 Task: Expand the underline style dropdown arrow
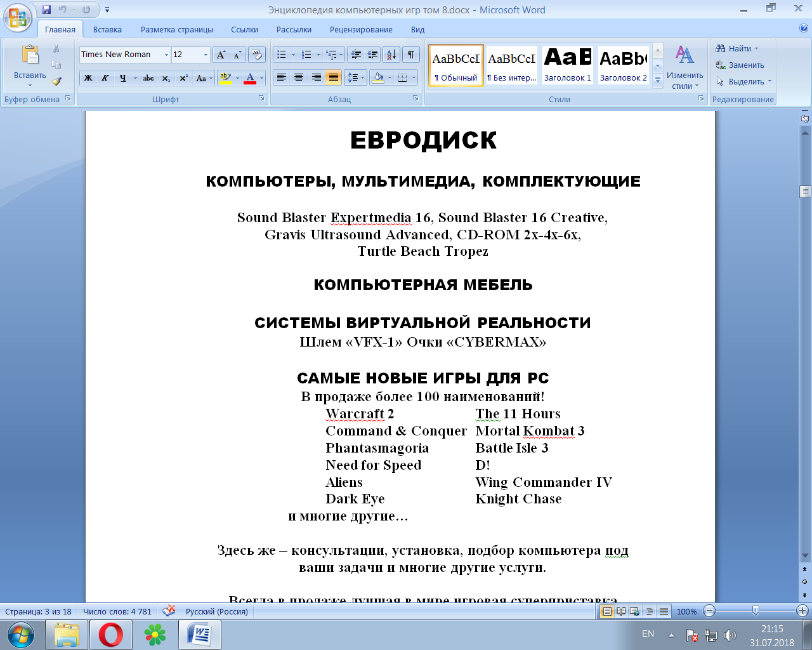pyautogui.click(x=135, y=78)
